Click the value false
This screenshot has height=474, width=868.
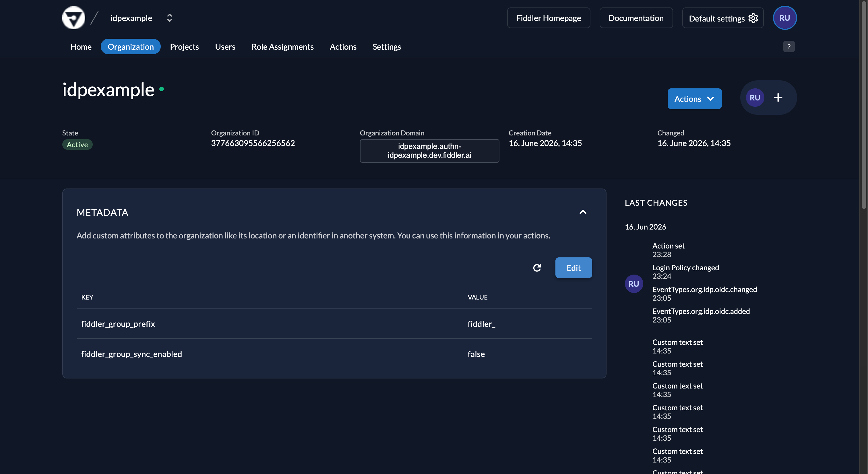(x=476, y=354)
